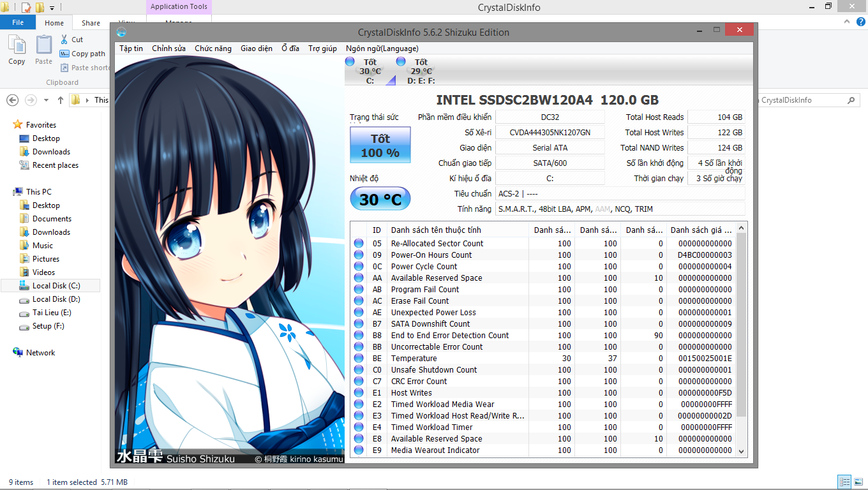Open Chức năng menu
This screenshot has height=490, width=868.
coord(213,48)
